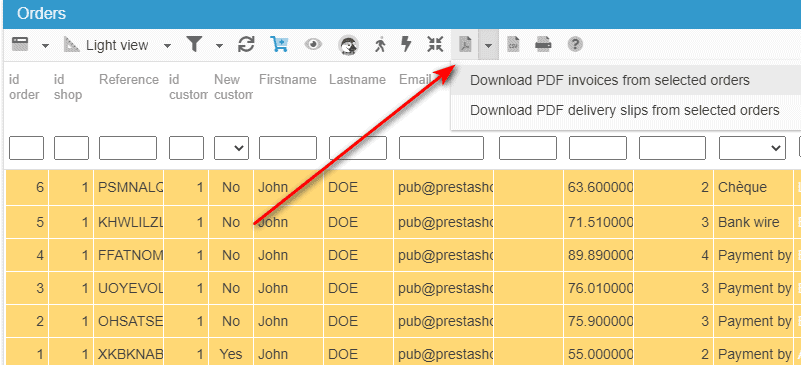The width and height of the screenshot is (801, 365).
Task: Open help via the question mark icon
Action: 575,45
